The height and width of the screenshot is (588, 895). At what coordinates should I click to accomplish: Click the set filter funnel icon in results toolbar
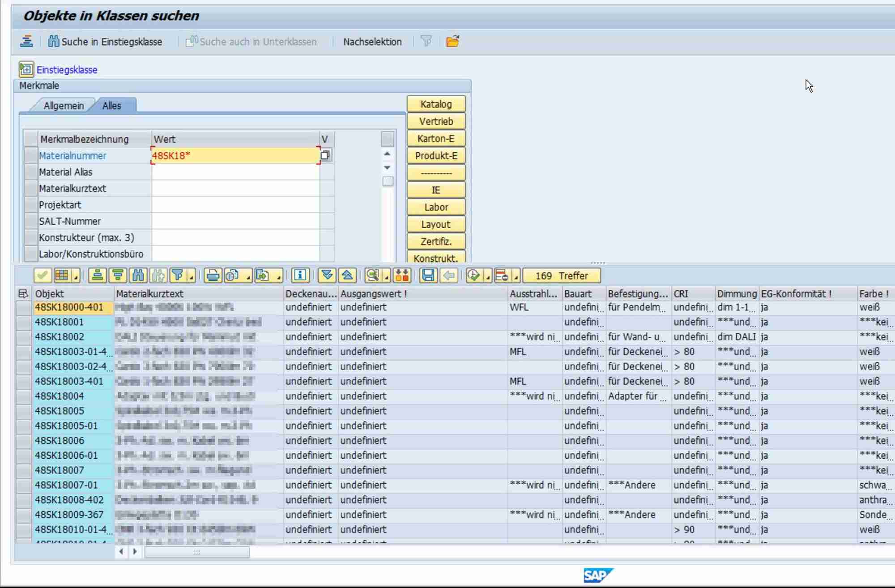pyautogui.click(x=178, y=276)
